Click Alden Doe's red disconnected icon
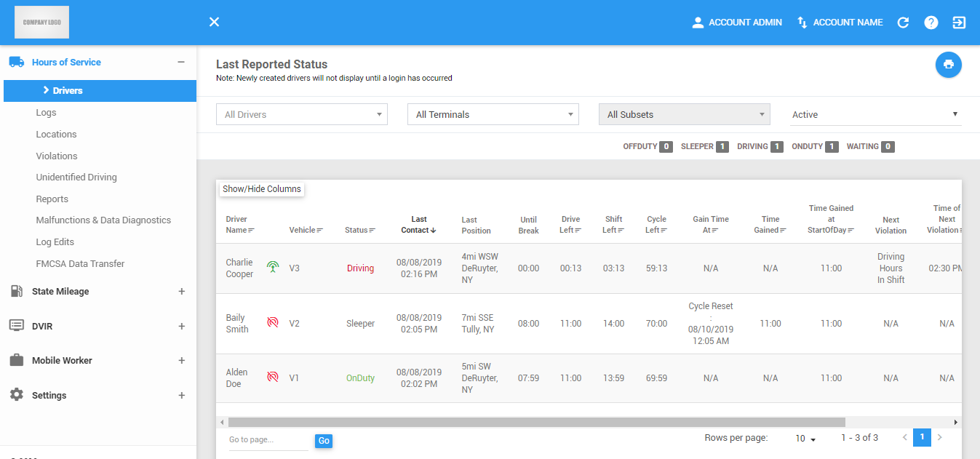980x459 pixels. [273, 378]
